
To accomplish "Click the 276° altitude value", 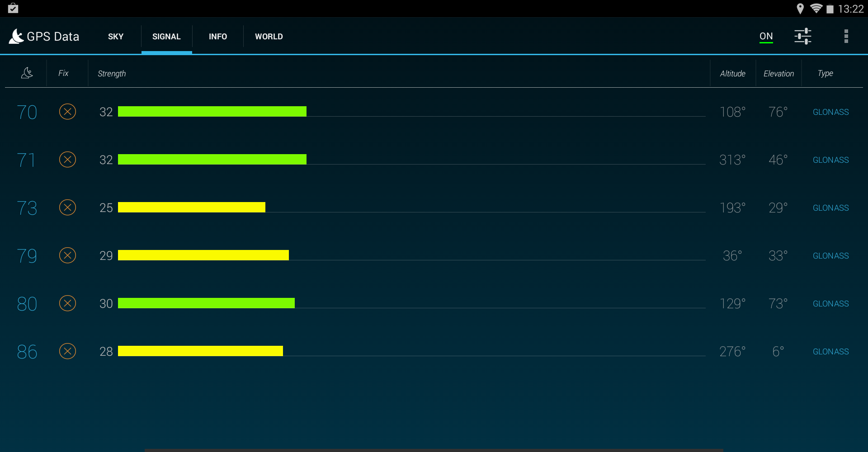I will pos(732,352).
